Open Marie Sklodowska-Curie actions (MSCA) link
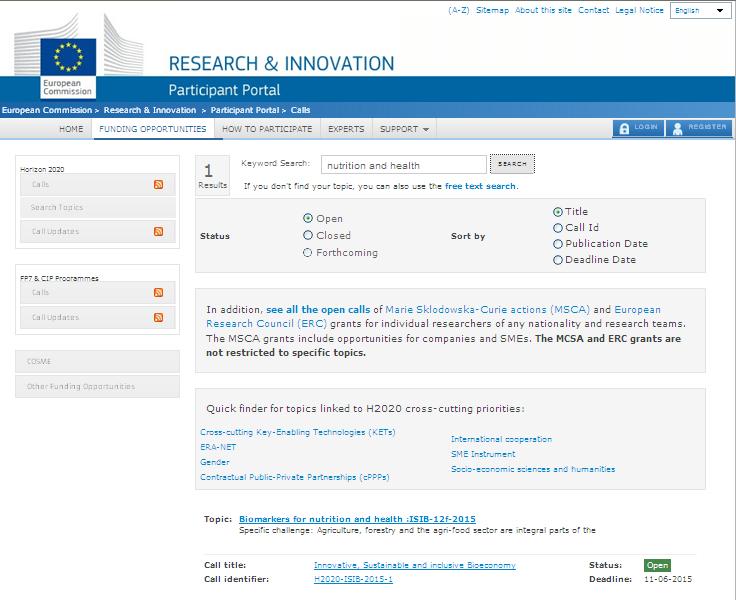The height and width of the screenshot is (600, 736). click(x=488, y=310)
